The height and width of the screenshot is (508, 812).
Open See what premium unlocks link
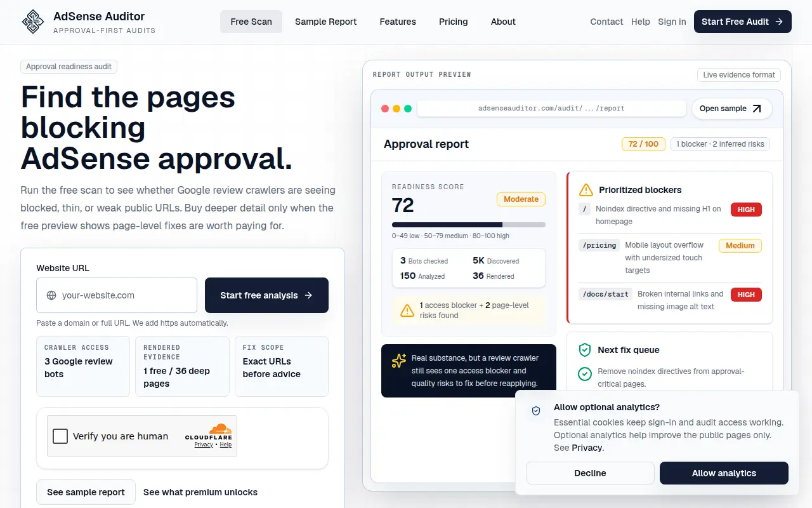[x=200, y=492]
